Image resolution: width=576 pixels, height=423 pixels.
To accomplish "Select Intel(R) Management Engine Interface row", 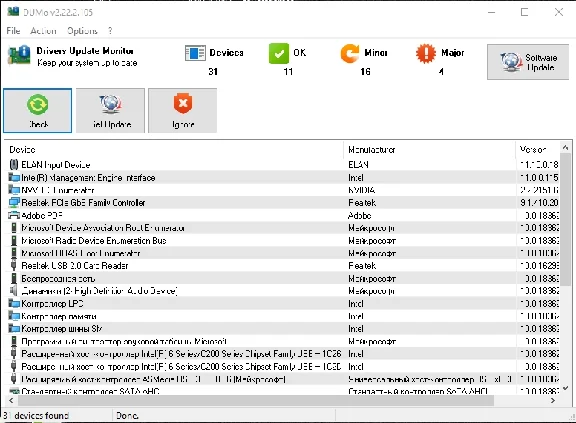I will click(282, 178).
